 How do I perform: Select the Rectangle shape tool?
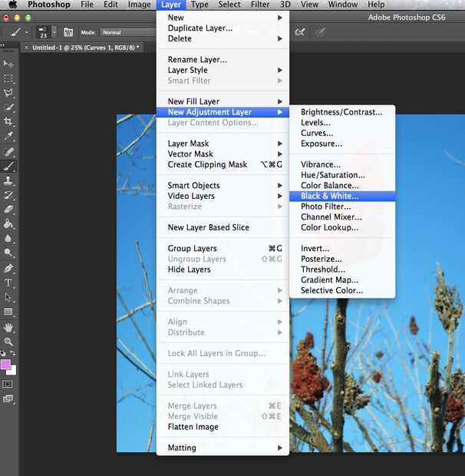tap(8, 312)
